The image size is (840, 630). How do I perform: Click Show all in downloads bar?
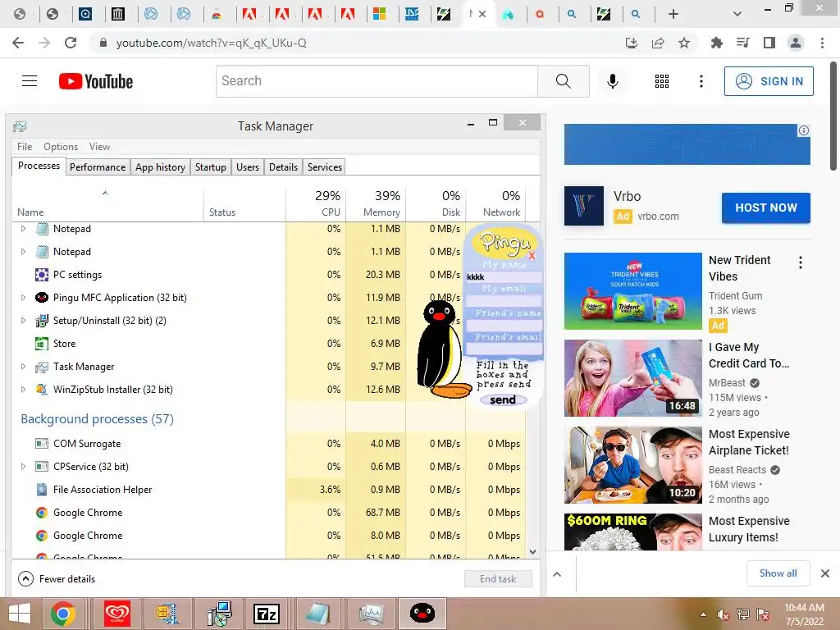click(x=778, y=573)
